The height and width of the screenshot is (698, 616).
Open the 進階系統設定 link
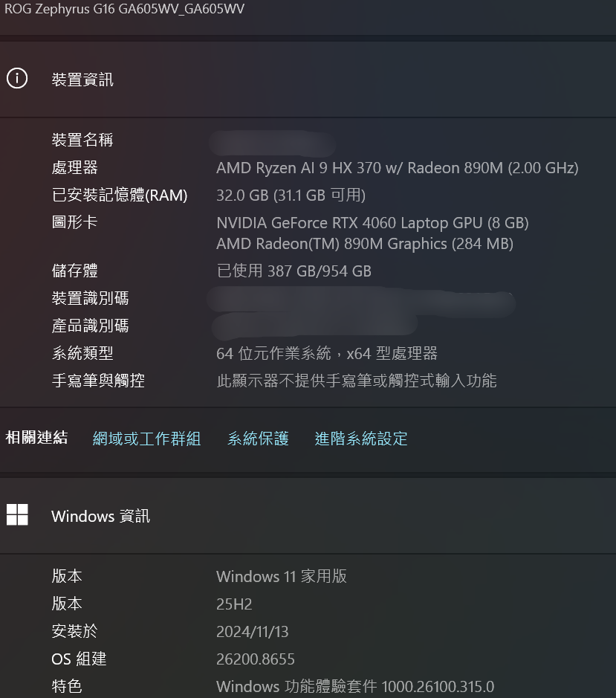361,439
